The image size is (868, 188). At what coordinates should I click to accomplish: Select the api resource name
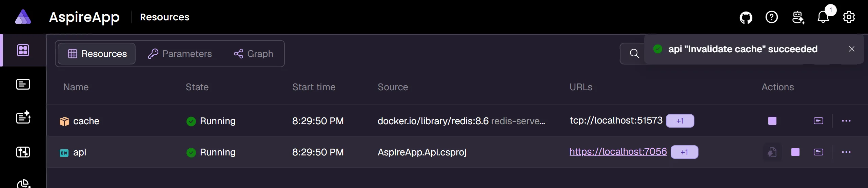[x=80, y=152]
